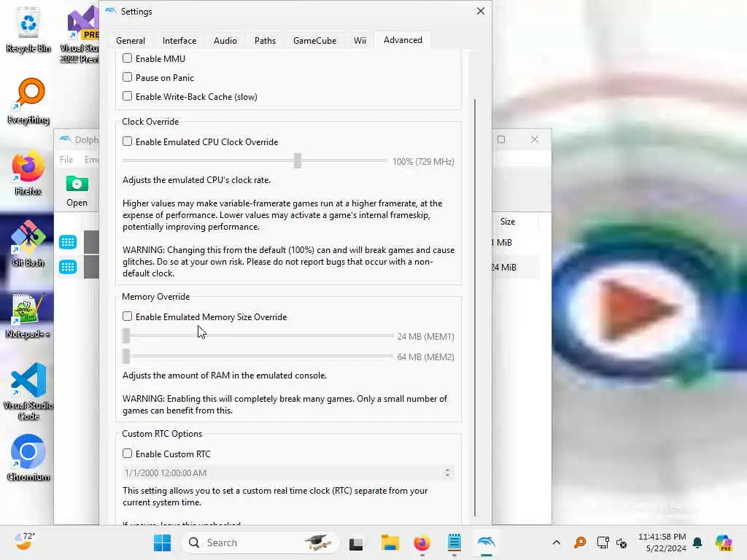Viewport: 747px width, 560px height.
Task: Click the Windows Start button
Action: click(162, 542)
